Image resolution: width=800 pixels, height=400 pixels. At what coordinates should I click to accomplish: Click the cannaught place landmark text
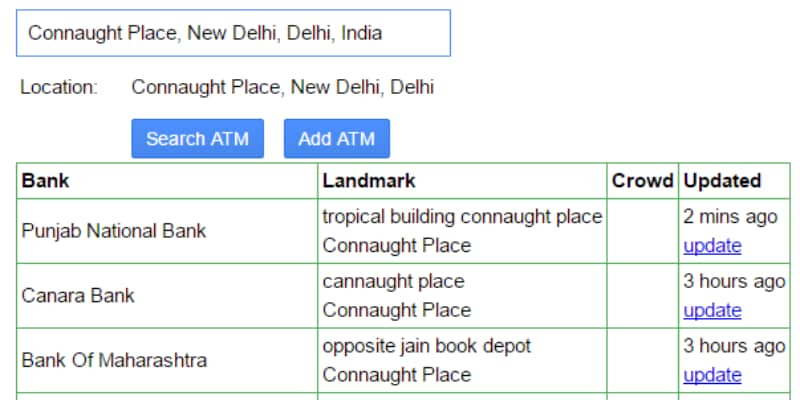point(393,281)
